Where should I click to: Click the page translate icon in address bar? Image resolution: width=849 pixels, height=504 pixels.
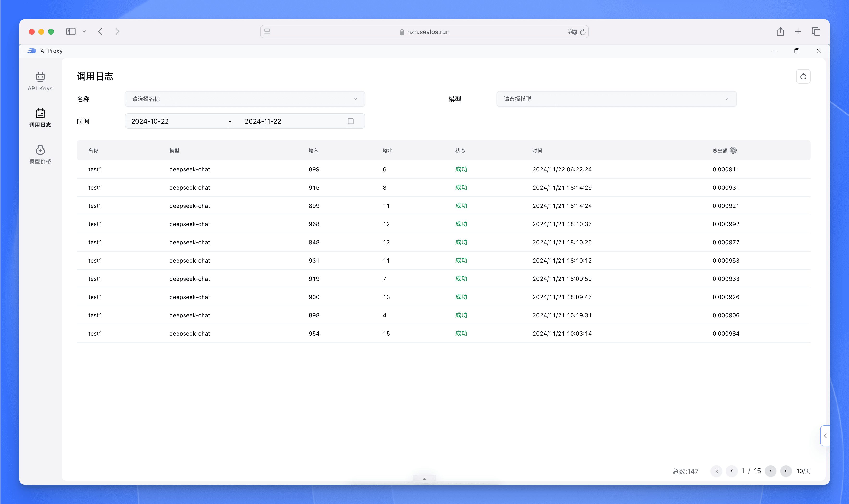pyautogui.click(x=572, y=32)
